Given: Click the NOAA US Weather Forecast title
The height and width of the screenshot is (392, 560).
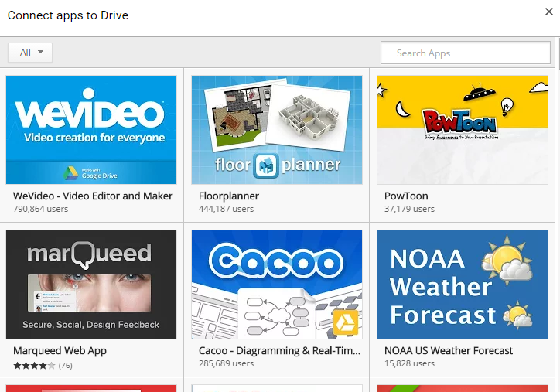Looking at the screenshot, I should tap(449, 351).
